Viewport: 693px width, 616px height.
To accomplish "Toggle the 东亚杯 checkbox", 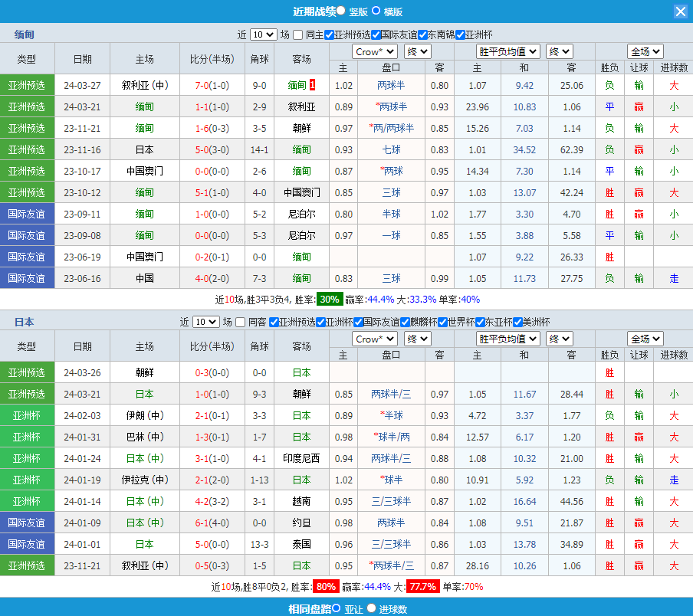I will (x=480, y=322).
